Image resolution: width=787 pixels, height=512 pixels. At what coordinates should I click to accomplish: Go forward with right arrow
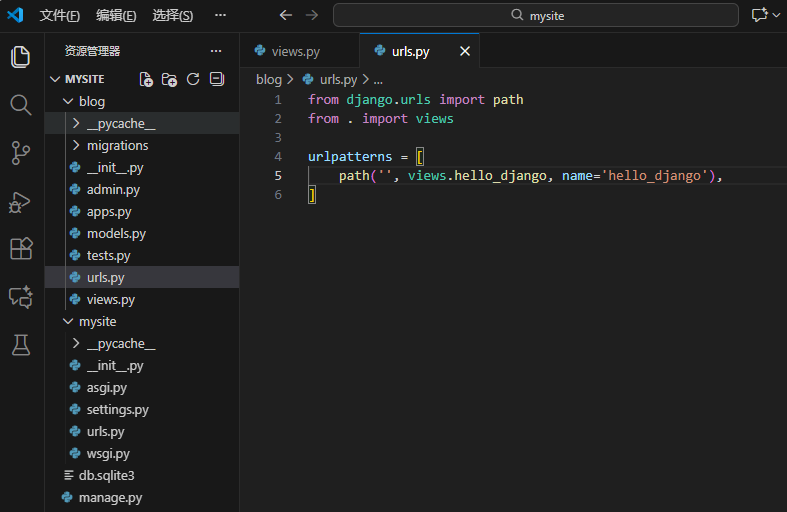click(312, 15)
